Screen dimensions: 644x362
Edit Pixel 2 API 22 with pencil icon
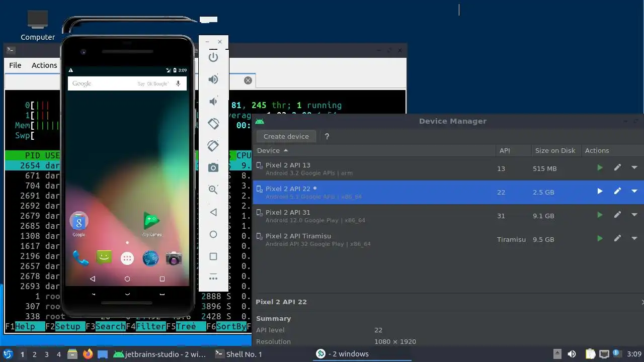click(617, 191)
